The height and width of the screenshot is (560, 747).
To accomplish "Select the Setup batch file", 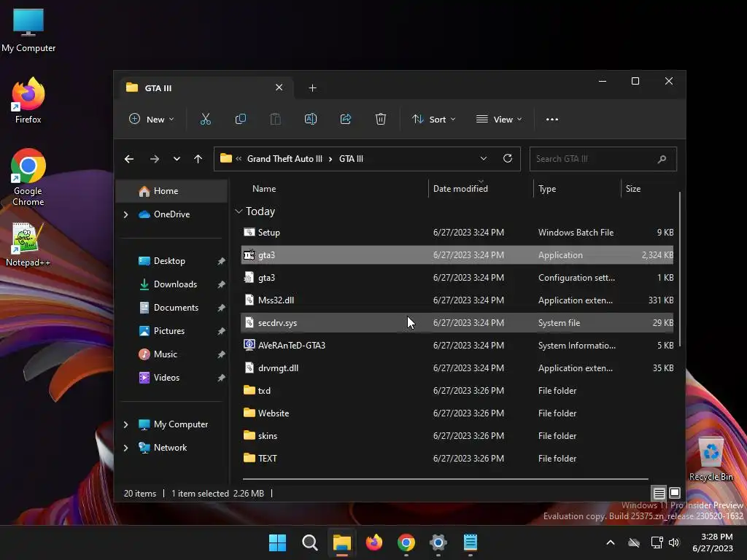I will point(457,233).
